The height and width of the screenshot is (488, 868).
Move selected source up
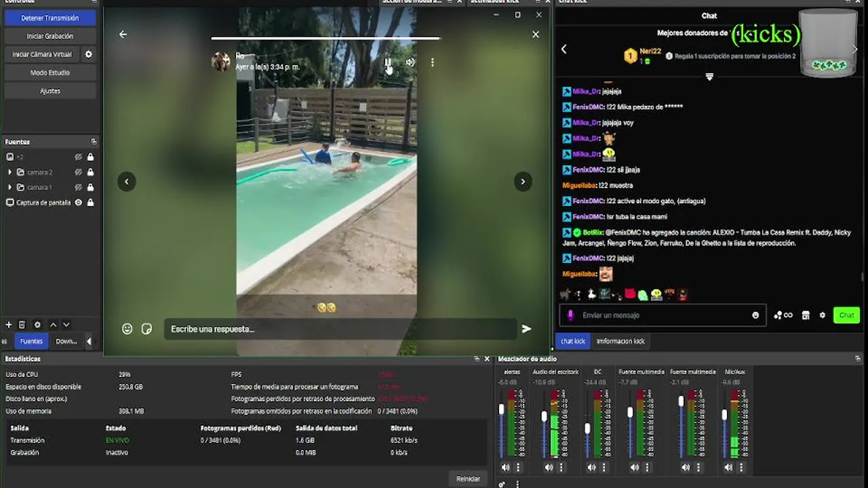click(x=53, y=325)
